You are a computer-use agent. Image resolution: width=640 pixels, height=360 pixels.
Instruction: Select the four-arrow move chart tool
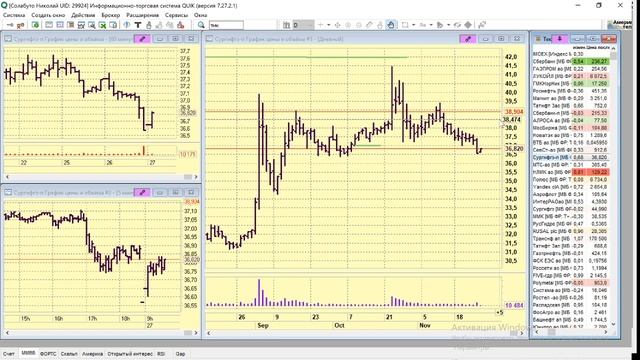[338, 25]
